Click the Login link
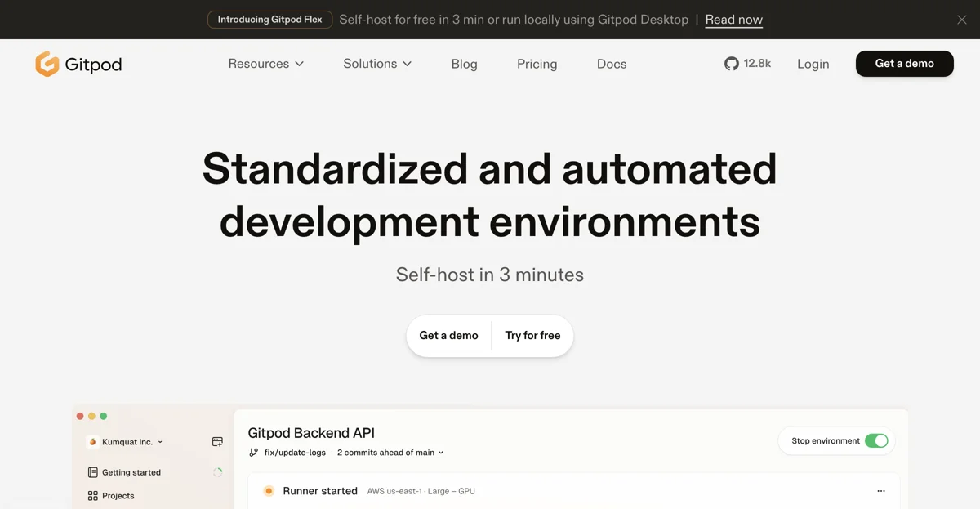 tap(813, 64)
